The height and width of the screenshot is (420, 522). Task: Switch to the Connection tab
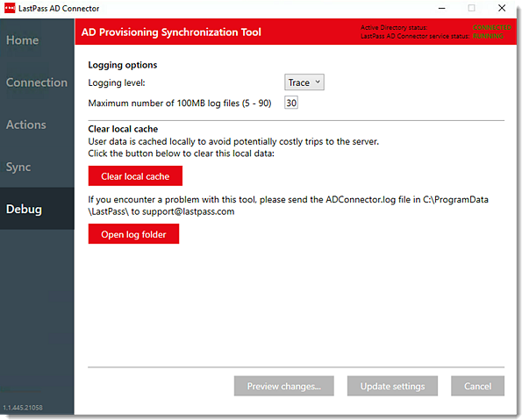tap(37, 82)
